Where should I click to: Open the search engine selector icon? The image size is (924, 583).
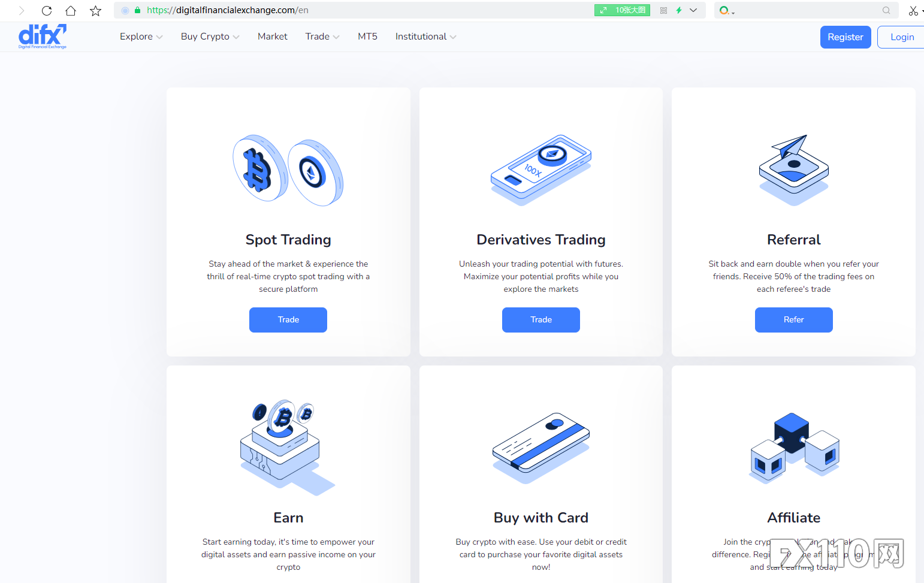(x=726, y=10)
